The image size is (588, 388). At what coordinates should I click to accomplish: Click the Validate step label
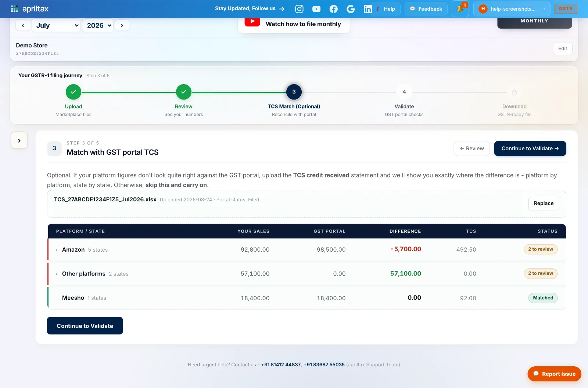pos(404,107)
